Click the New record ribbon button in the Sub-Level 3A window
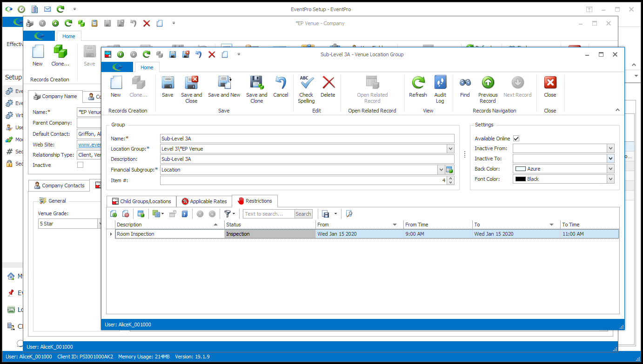The width and height of the screenshot is (643, 364). click(x=115, y=87)
